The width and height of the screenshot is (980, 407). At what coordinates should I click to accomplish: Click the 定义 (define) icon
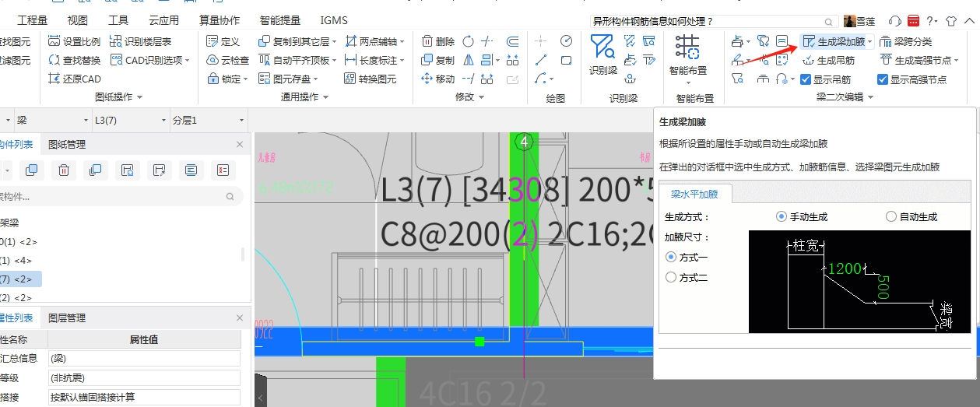pyautogui.click(x=213, y=41)
